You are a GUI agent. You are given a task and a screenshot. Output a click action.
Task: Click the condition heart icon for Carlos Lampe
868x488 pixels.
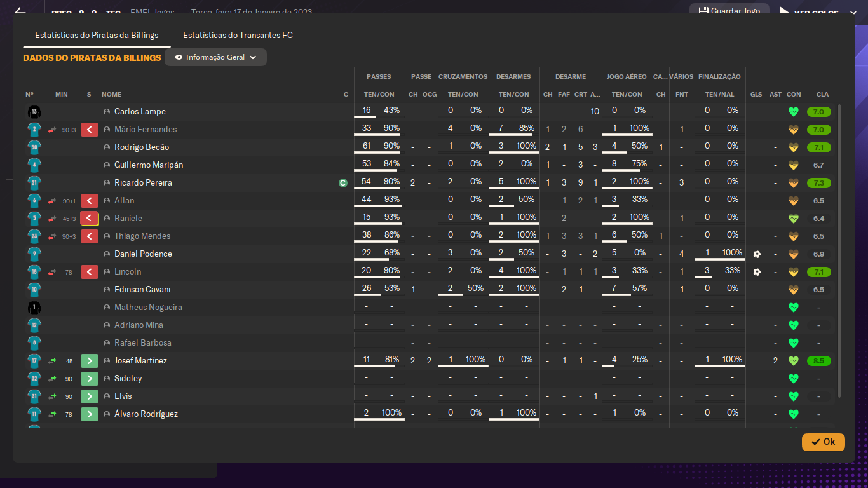(793, 112)
